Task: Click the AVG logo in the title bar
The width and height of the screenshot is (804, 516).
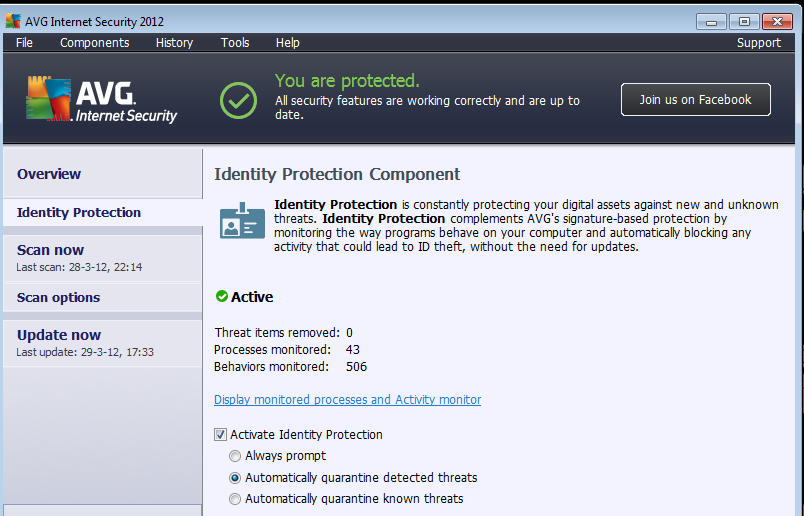Action: [x=12, y=21]
